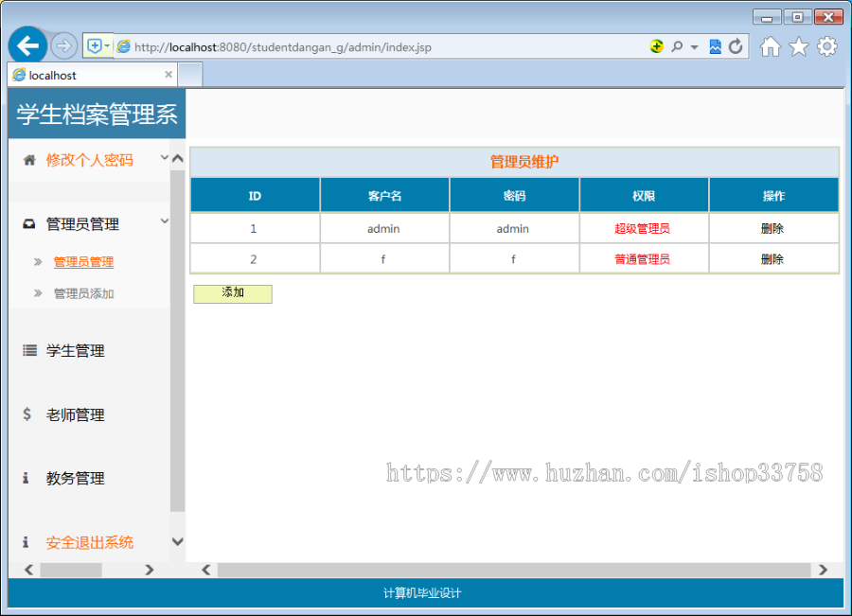Click the 计算机毕业设计 footer text

point(422,593)
